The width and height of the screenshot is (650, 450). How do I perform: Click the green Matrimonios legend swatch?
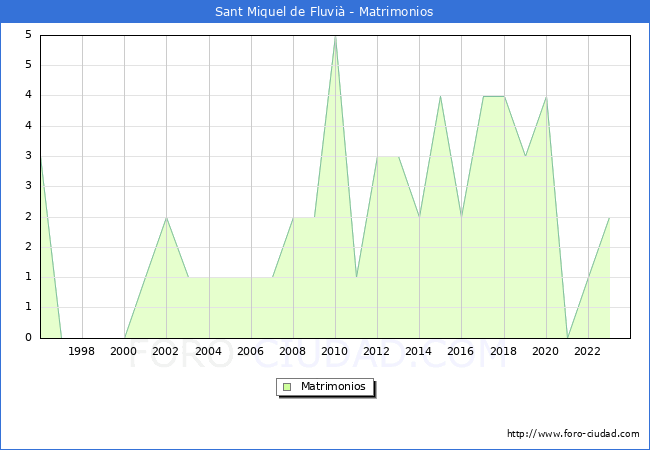287,387
